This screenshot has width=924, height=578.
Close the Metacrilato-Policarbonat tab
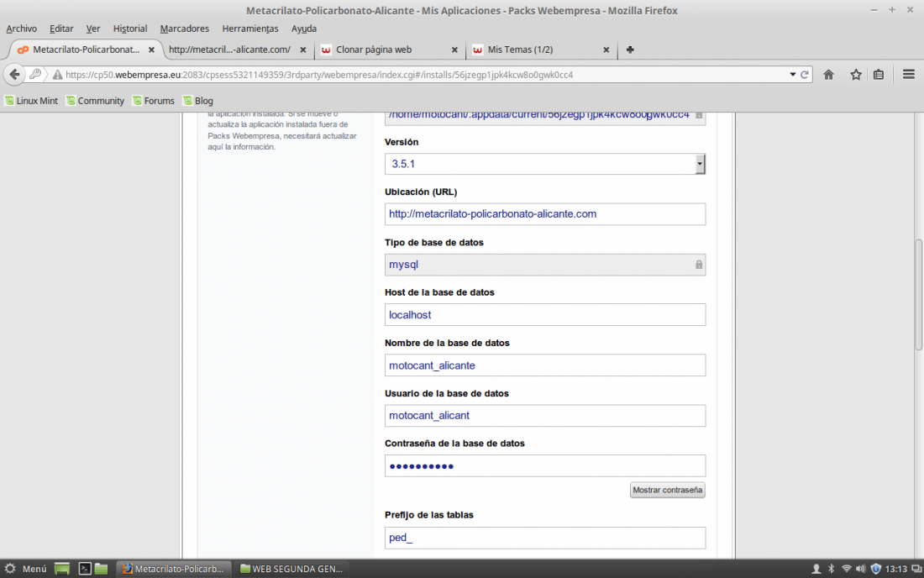click(151, 50)
